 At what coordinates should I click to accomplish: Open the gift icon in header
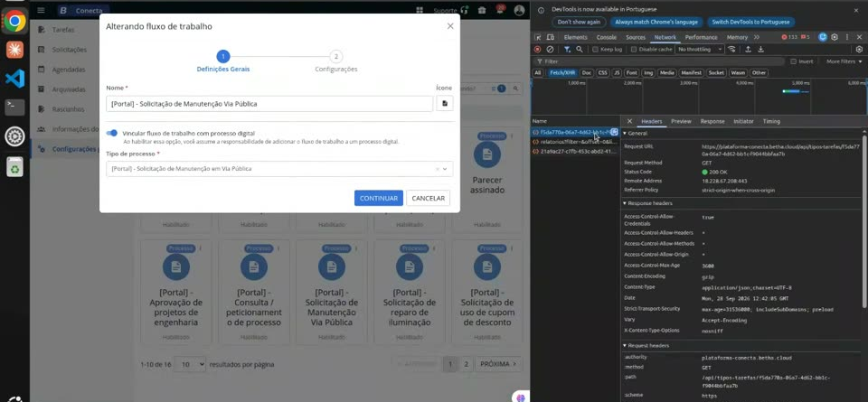tap(482, 11)
